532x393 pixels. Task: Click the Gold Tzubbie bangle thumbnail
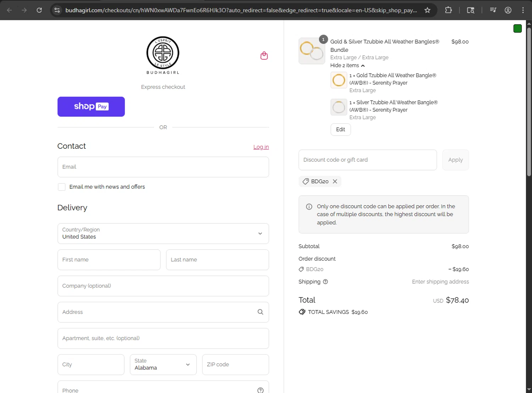click(339, 80)
